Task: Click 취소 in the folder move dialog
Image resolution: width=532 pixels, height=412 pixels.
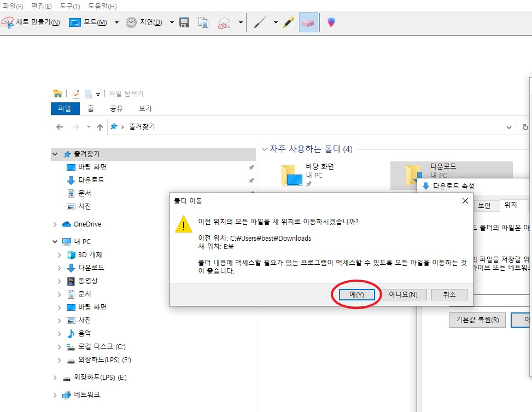Action: tap(449, 294)
